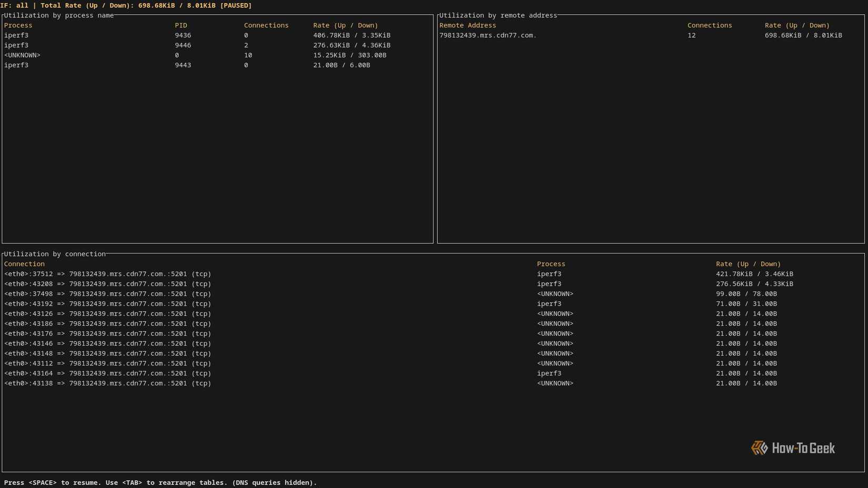Viewport: 868px width, 488px height.
Task: Select connection row from port 43186
Action: pos(433,324)
